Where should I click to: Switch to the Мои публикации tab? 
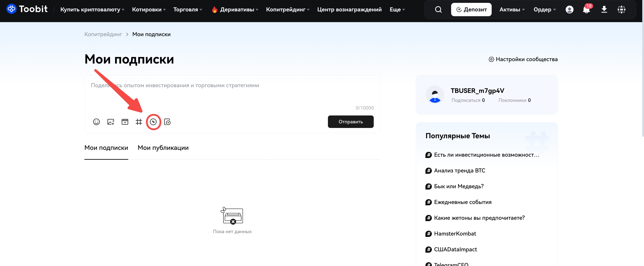click(x=163, y=148)
